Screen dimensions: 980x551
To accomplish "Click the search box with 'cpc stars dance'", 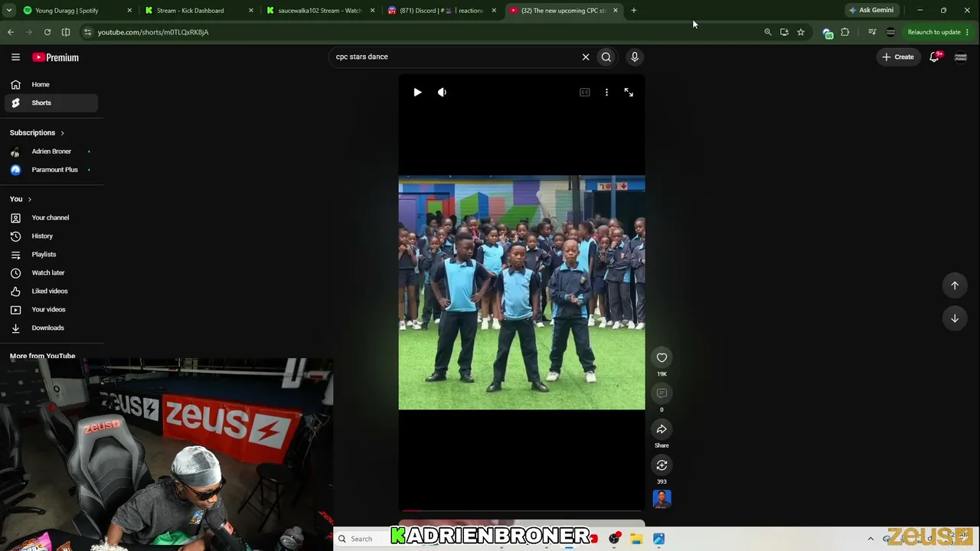I will point(456,57).
